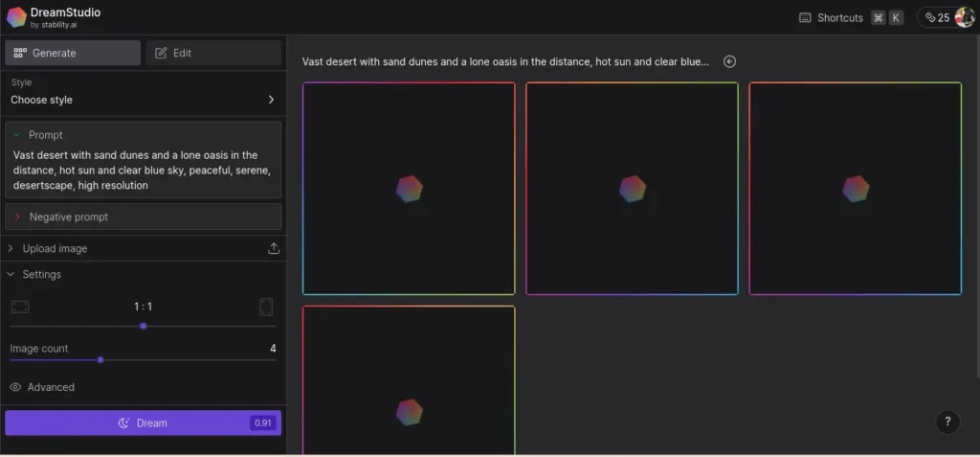Click the reuse prompt arrow icon
980x457 pixels.
pyautogui.click(x=729, y=61)
